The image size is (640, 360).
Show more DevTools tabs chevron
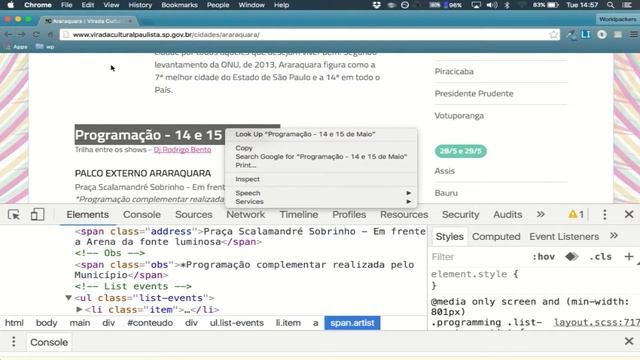tap(540, 214)
